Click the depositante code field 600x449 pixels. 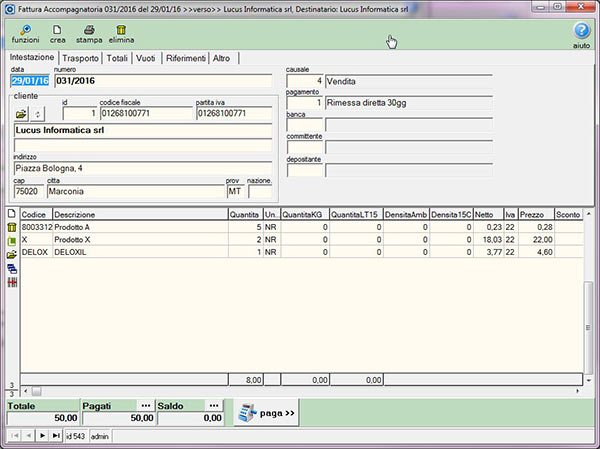point(305,170)
